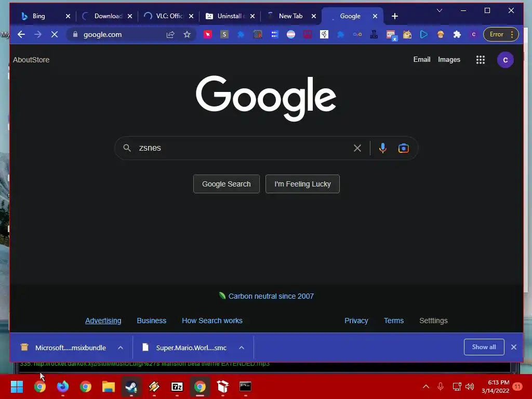Open Winamp lightning icon in taskbar
Image resolution: width=532 pixels, height=399 pixels.
coord(154,387)
